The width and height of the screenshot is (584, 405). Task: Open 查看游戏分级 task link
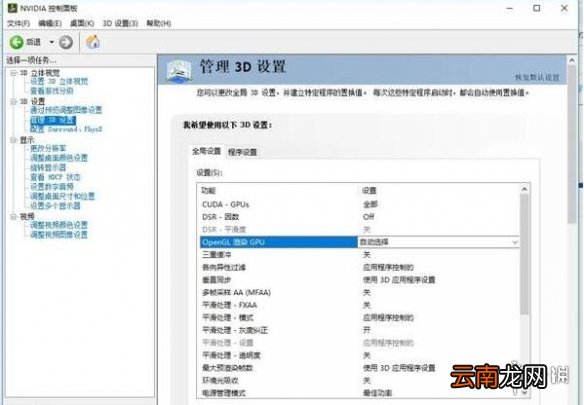click(x=52, y=91)
